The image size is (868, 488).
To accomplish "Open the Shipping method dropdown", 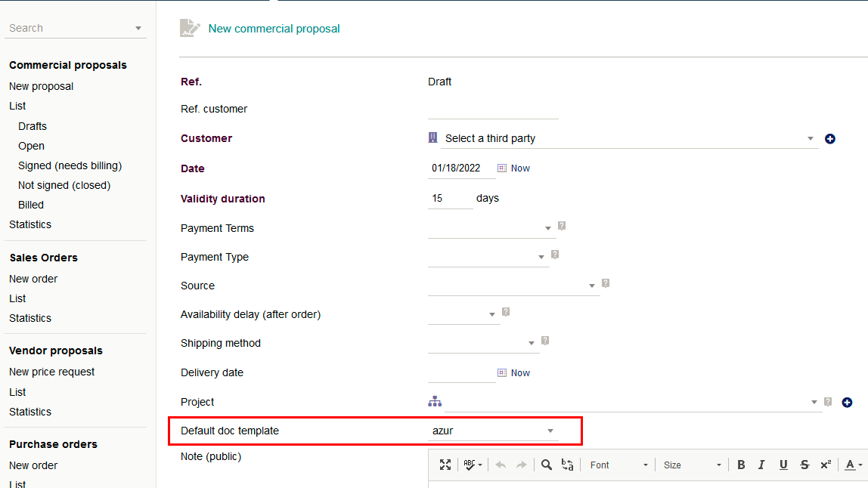I will 482,343.
